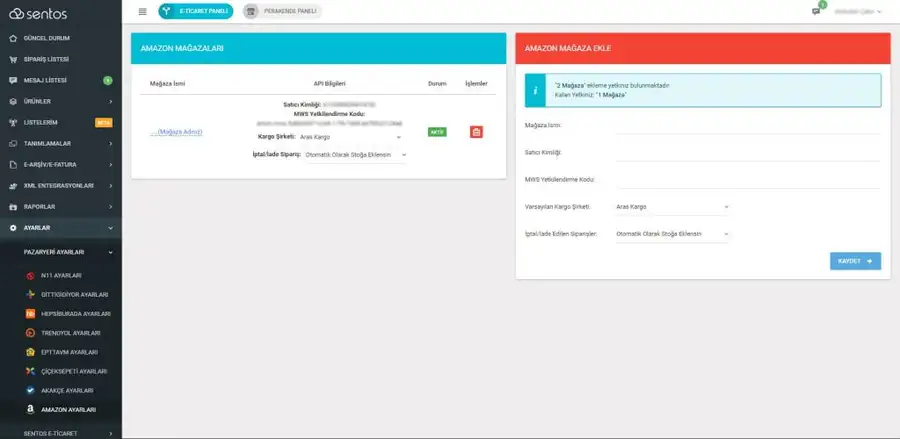Toggle the hamburger menu icon
The height and width of the screenshot is (439, 900).
143,11
